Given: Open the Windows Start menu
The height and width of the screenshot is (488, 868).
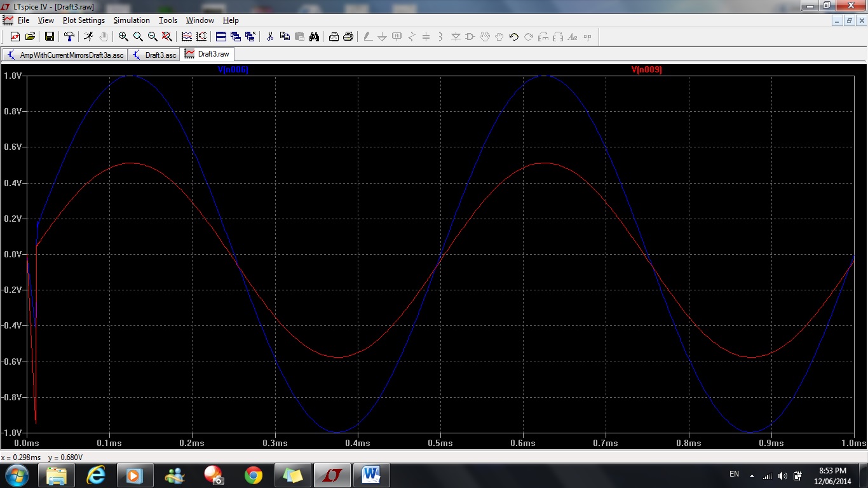Looking at the screenshot, I should (16, 475).
